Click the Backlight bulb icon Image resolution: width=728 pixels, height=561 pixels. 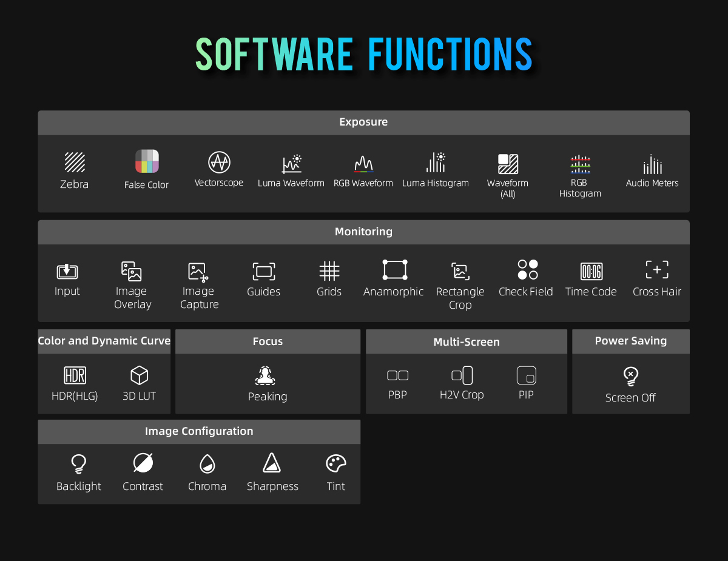[78, 464]
